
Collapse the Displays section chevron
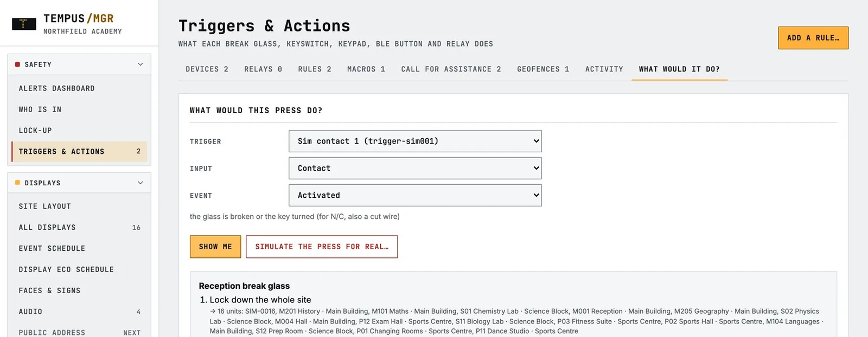click(141, 183)
